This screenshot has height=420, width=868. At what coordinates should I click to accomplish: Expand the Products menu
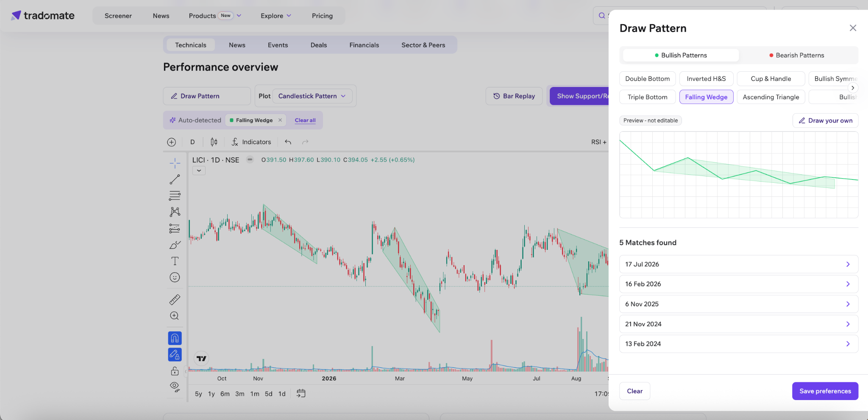[215, 16]
